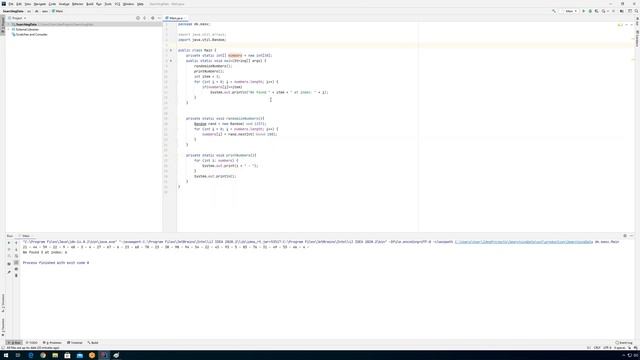Open the Run panel settings gear

[x=625, y=236]
